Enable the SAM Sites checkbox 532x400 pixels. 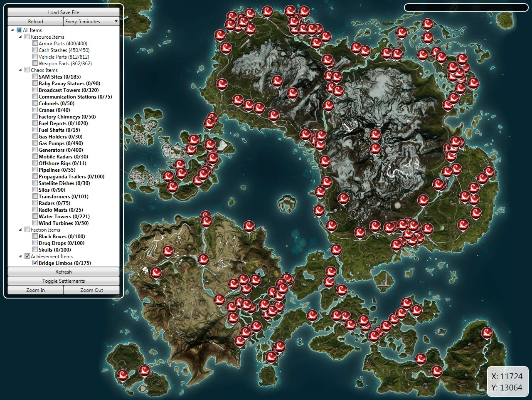tap(35, 77)
